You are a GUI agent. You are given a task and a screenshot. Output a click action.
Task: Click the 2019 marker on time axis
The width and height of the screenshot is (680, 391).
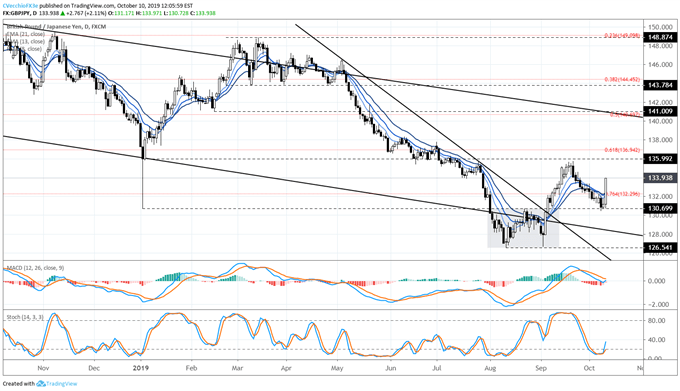141,368
